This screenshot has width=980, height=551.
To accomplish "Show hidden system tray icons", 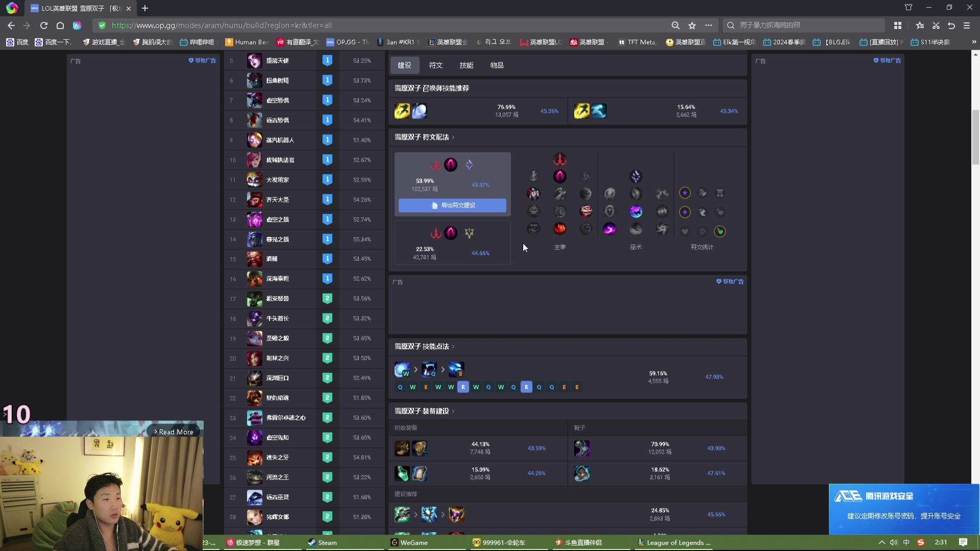I will click(x=881, y=542).
